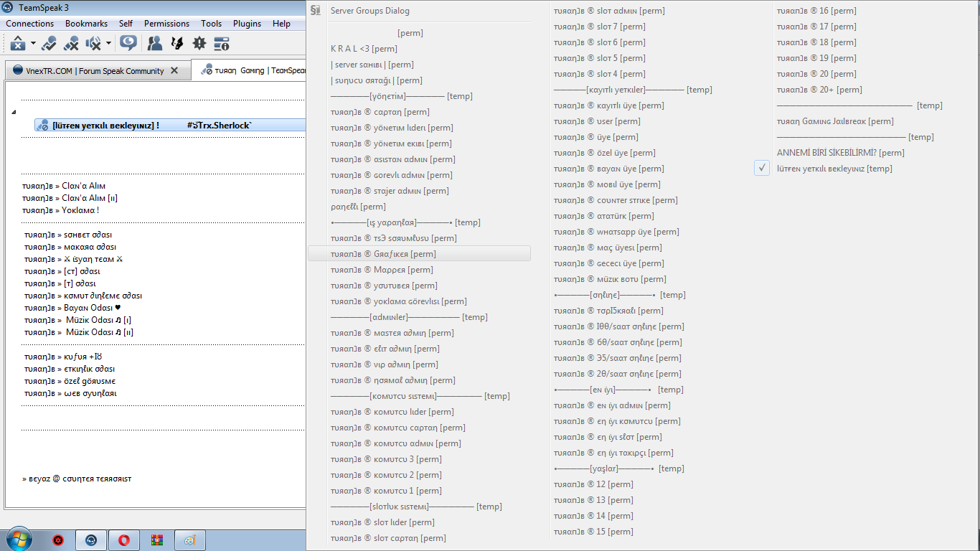Screen dimensions: 980x551
Task: Click the TeamSpeak taskbar icon
Action: tap(91, 540)
